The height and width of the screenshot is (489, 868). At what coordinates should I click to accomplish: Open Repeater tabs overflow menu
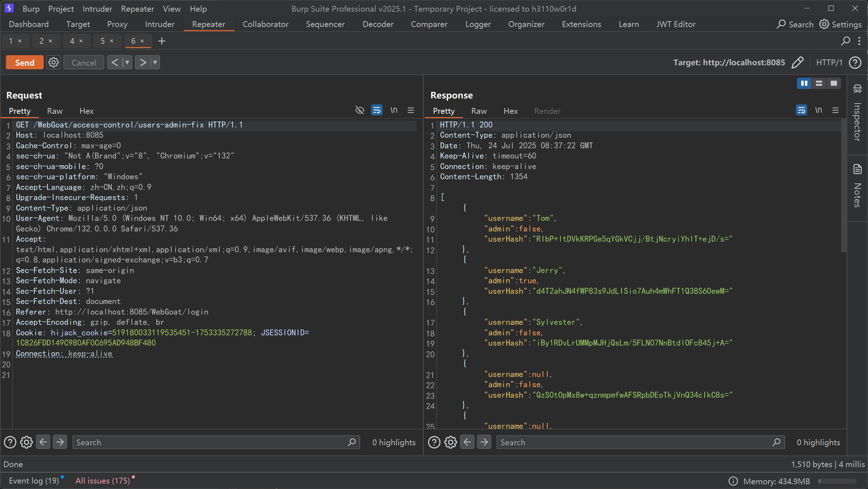tap(859, 41)
